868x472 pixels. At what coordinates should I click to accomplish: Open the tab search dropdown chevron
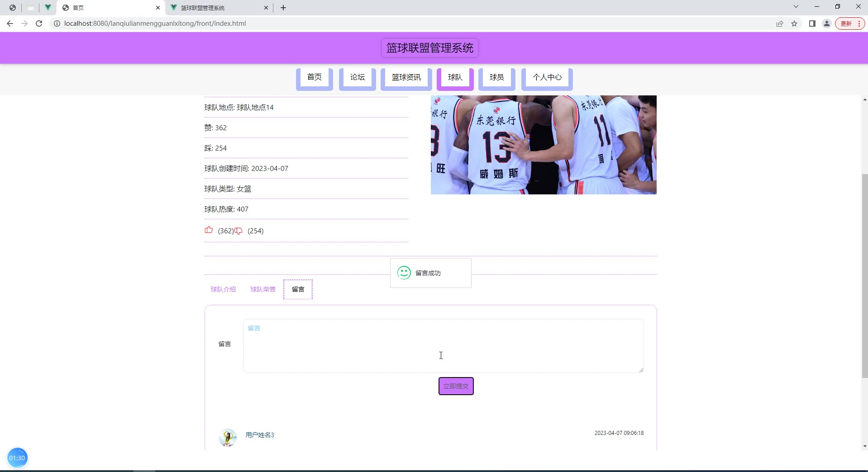tap(796, 7)
